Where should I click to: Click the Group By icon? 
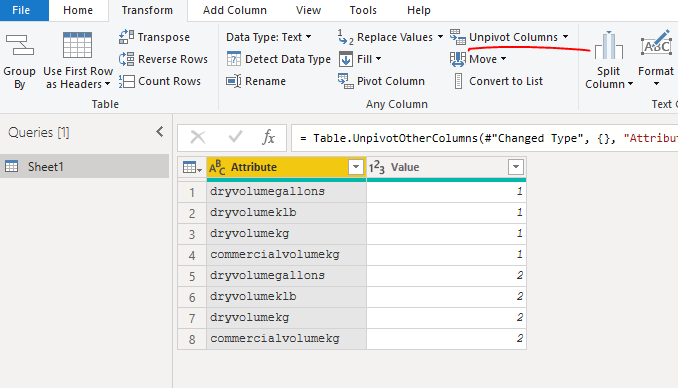coord(19,45)
